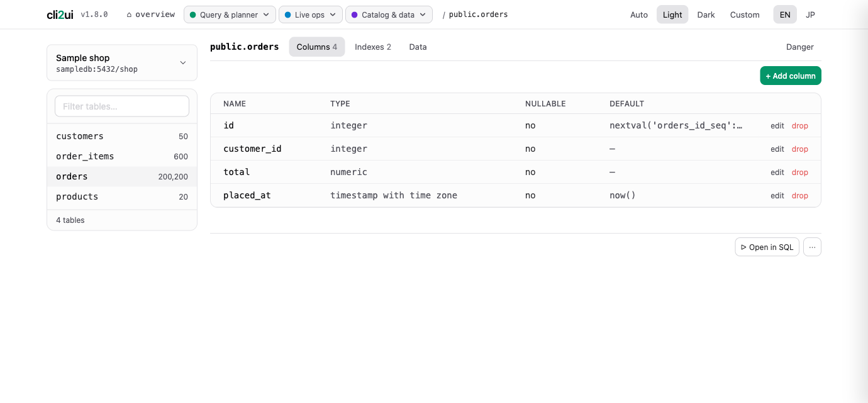Switch to the Indexes tab
868x403 pixels.
click(x=373, y=47)
